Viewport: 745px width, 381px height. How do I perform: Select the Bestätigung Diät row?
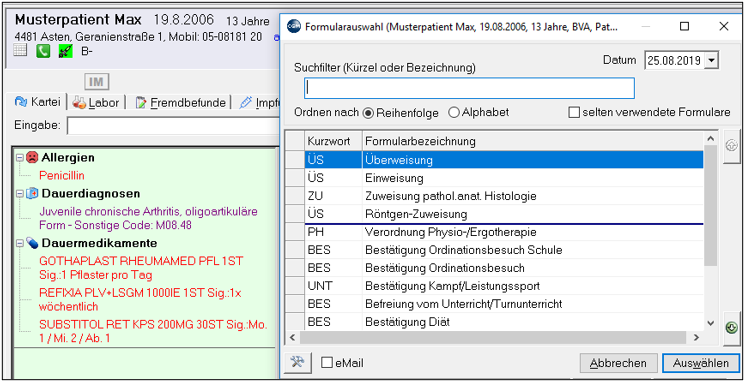click(x=504, y=322)
